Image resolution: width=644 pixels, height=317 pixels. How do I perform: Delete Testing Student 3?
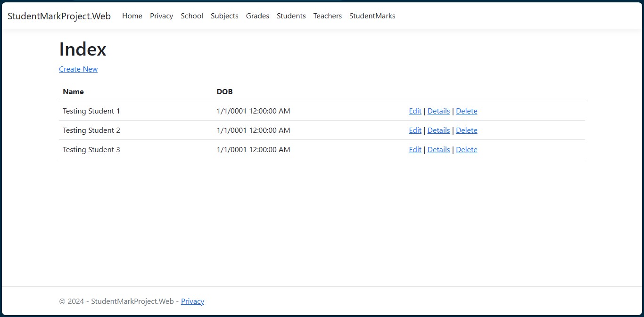coord(466,149)
